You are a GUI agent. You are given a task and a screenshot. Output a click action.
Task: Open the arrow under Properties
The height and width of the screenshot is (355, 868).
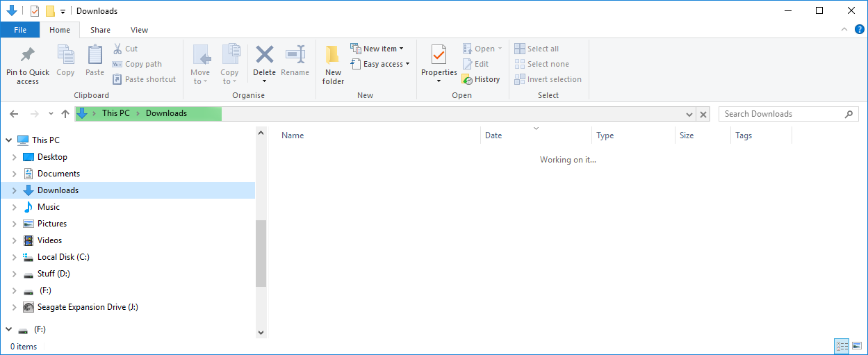tap(439, 81)
